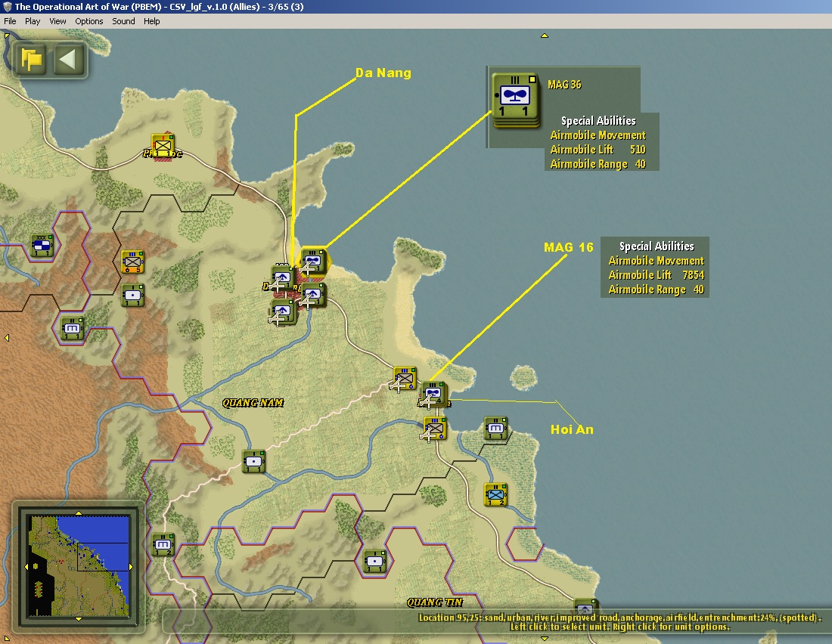Viewport: 832px width, 644px height.
Task: Click the map scroll-down arrow at bottom edge
Action: click(x=545, y=638)
